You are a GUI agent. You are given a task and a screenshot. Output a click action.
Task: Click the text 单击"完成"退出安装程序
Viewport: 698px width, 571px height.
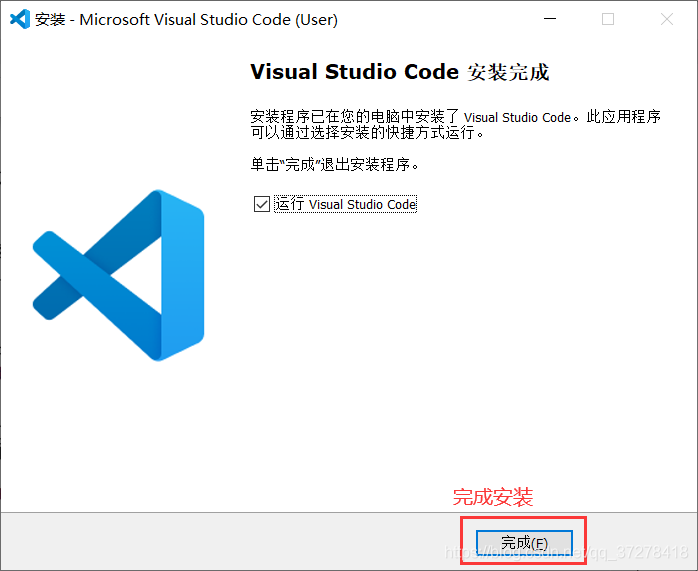(335, 165)
